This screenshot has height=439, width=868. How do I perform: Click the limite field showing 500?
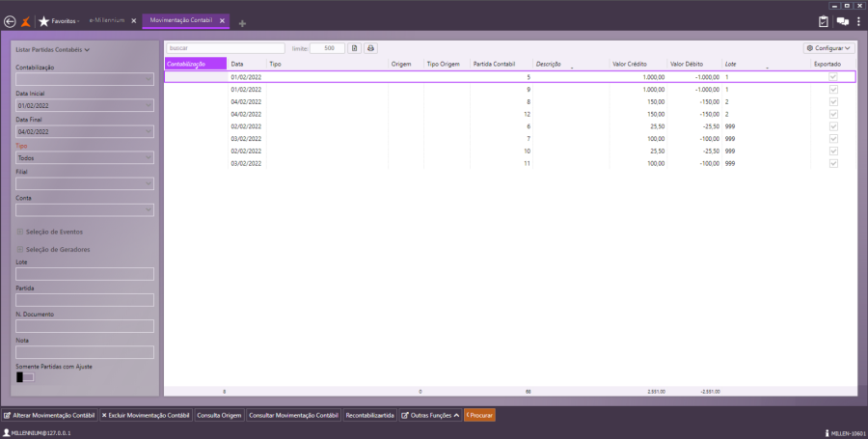[x=327, y=48]
